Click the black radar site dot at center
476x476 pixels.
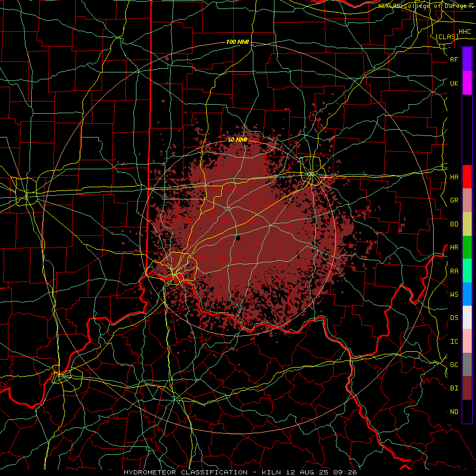coord(238,239)
